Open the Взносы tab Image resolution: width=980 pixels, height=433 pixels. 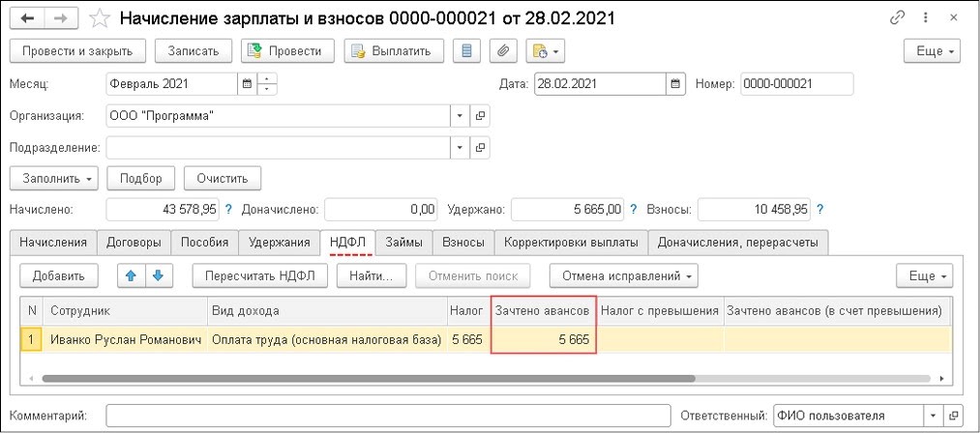(x=463, y=243)
